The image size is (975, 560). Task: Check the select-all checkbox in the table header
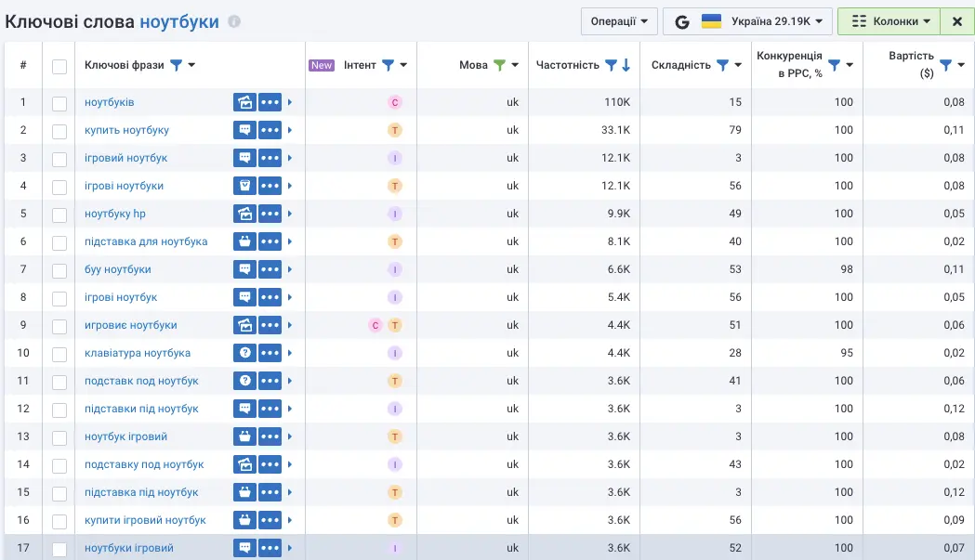(59, 65)
